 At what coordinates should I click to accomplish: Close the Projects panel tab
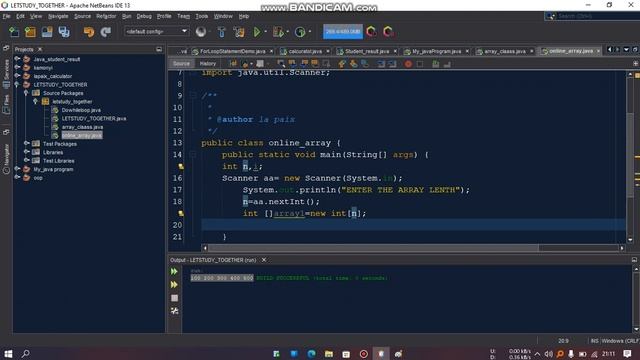[x=40, y=49]
